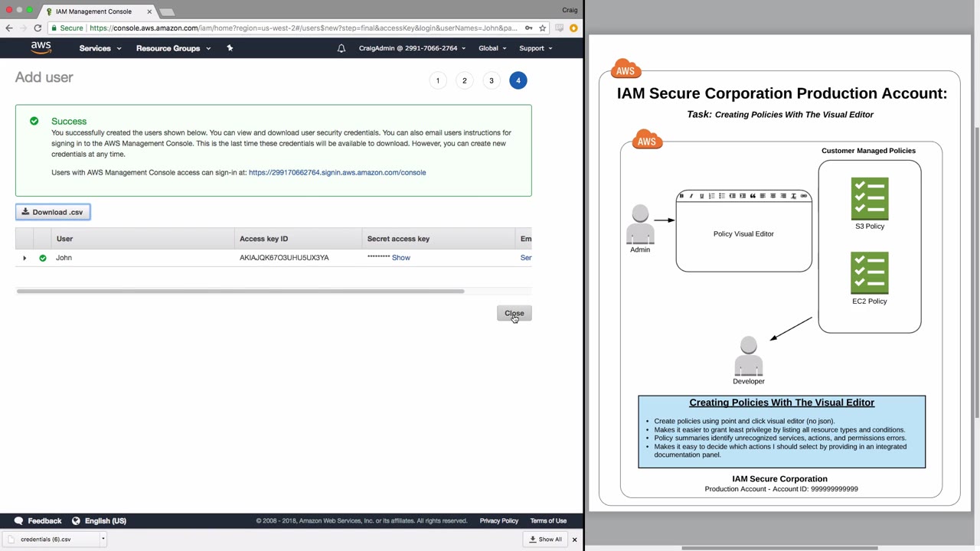The image size is (980, 551).
Task: Go to step 2 of Add user
Action: point(465,80)
